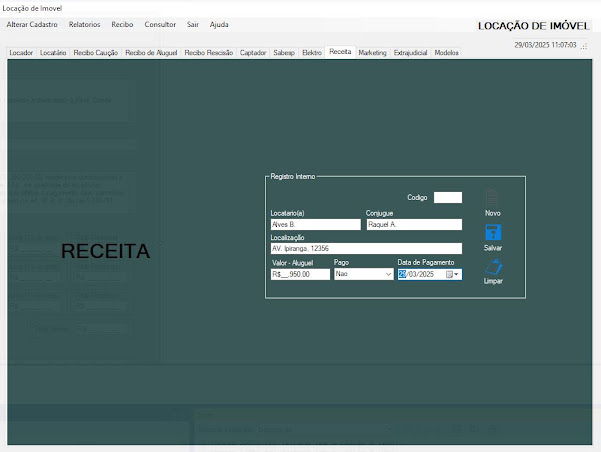Click the Conjugue field label

(379, 213)
